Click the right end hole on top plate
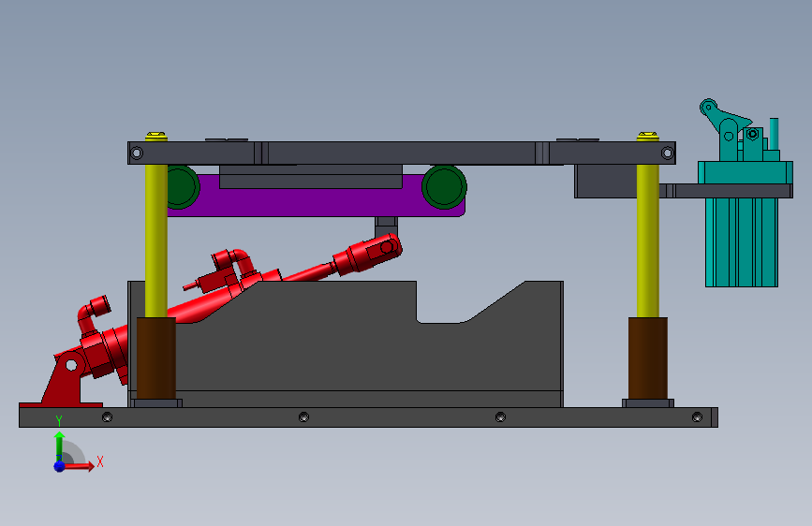 (668, 153)
